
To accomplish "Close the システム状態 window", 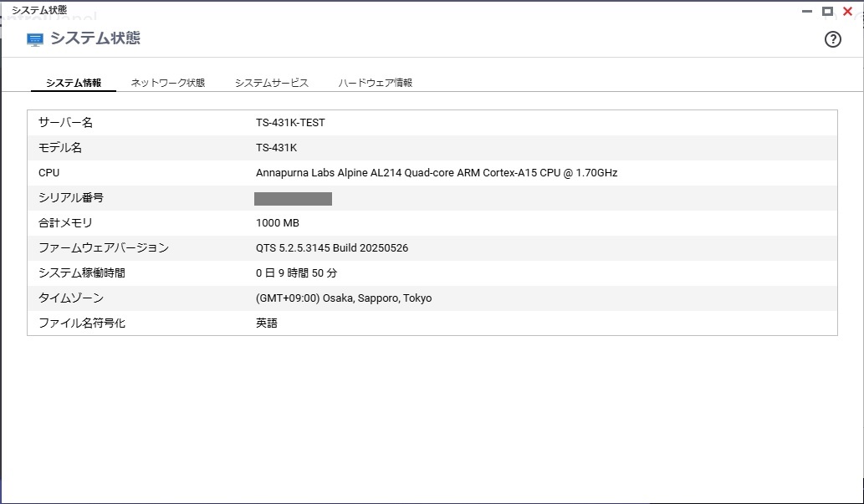I will click(x=847, y=11).
